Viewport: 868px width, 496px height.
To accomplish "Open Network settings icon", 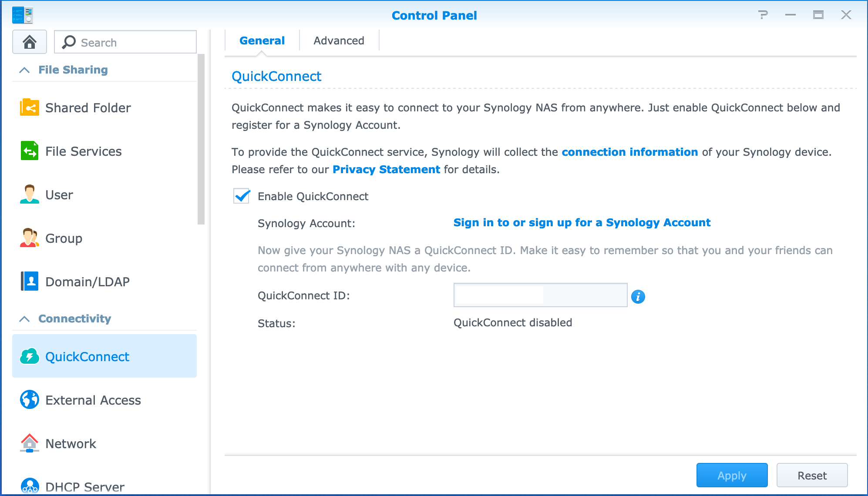I will pos(30,443).
